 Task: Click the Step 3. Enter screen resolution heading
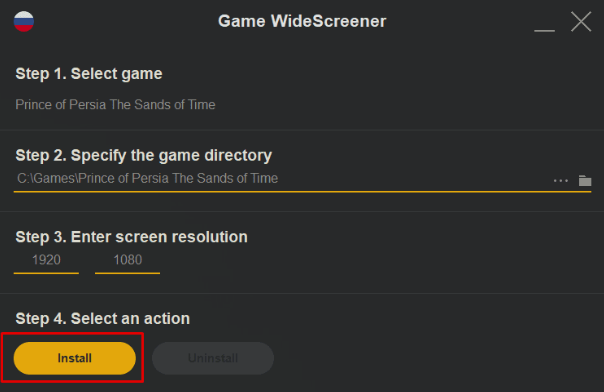pos(131,237)
